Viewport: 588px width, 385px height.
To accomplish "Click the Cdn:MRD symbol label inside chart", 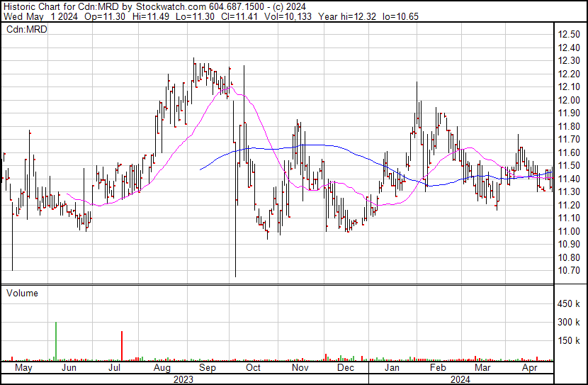I will pos(26,29).
